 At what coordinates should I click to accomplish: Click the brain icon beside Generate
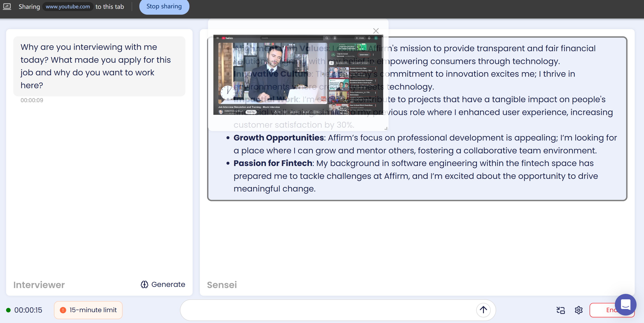coord(145,284)
